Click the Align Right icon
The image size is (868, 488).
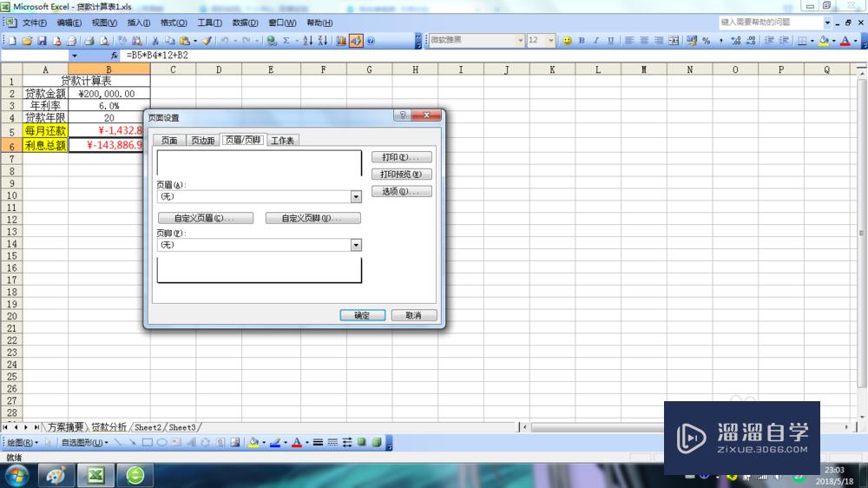coord(659,41)
